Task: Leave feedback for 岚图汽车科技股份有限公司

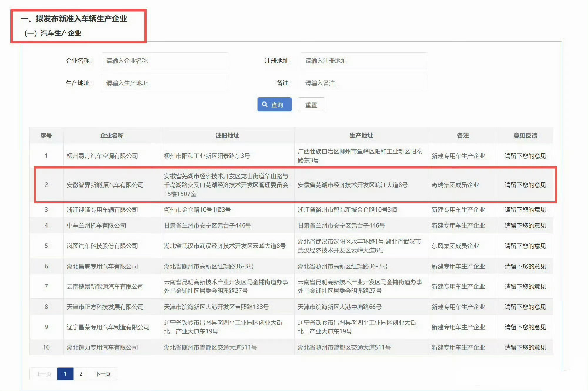Action: pos(525,246)
